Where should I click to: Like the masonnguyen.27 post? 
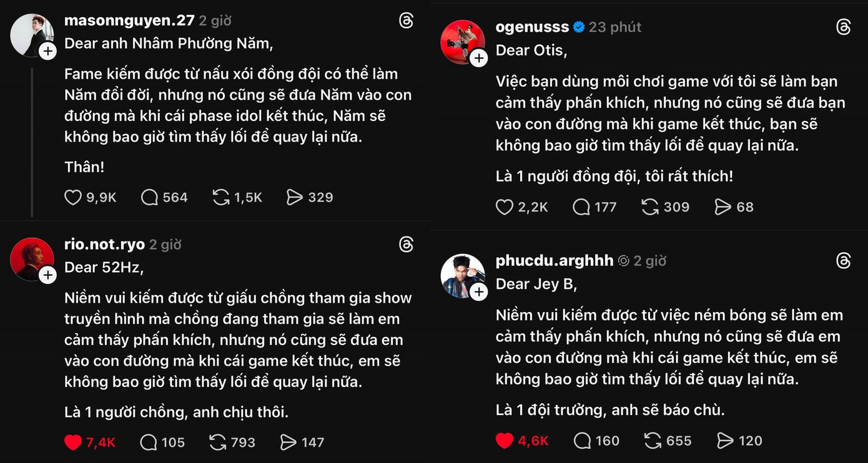(x=74, y=198)
